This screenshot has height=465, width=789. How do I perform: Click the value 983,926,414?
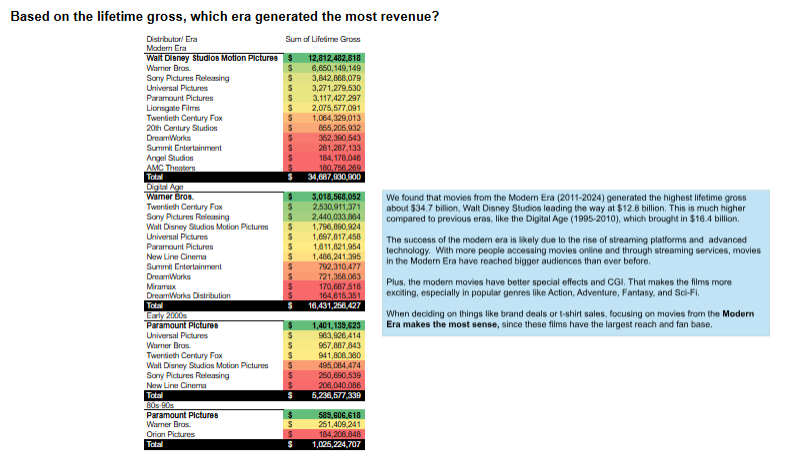339,336
